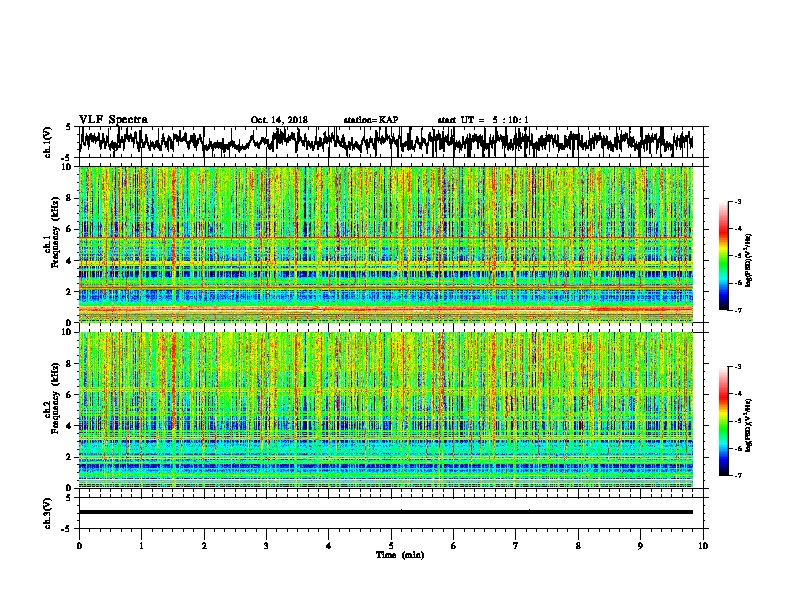Click the flat ch.3 voltage trace line

[x=386, y=512]
